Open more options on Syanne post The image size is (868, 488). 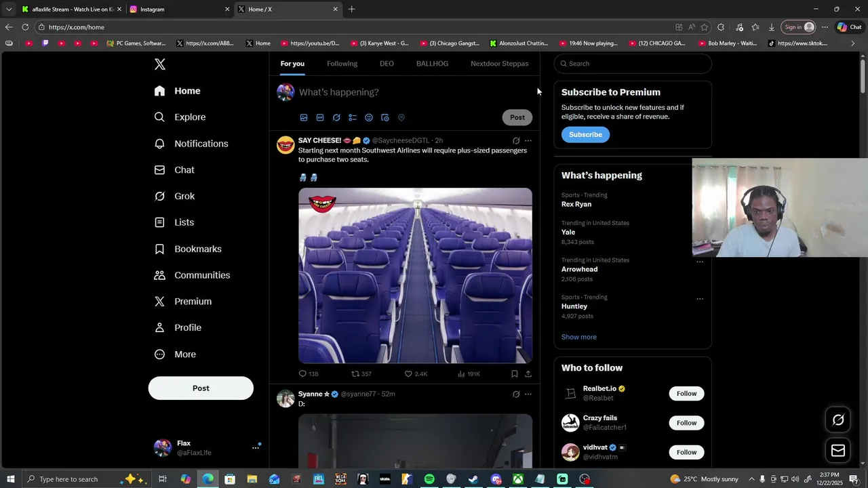click(528, 394)
